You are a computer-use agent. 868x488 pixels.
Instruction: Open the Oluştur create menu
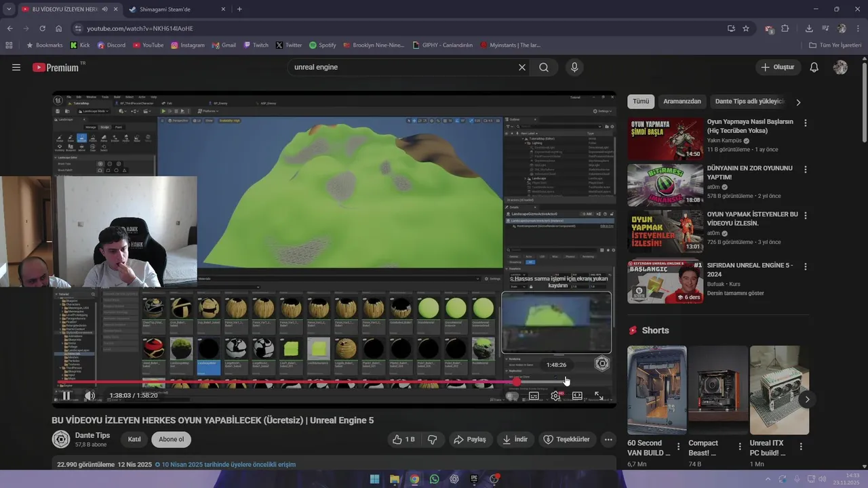778,67
